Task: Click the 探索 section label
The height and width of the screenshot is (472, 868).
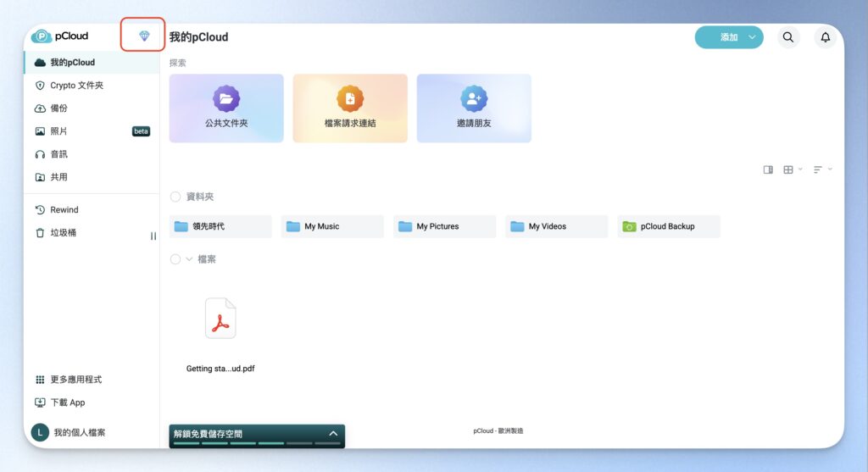Action: pos(178,63)
